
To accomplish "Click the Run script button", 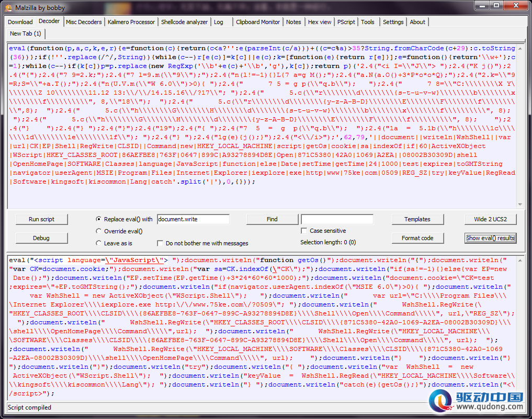I will [41, 219].
